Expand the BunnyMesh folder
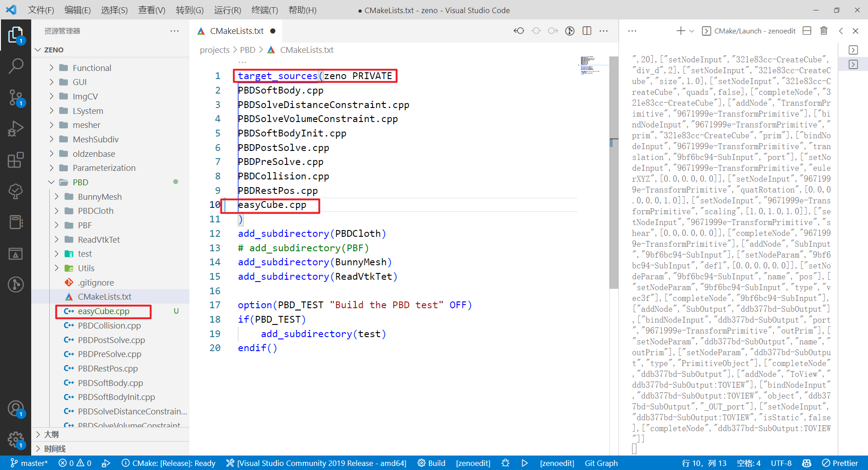868x470 pixels. coord(111,197)
